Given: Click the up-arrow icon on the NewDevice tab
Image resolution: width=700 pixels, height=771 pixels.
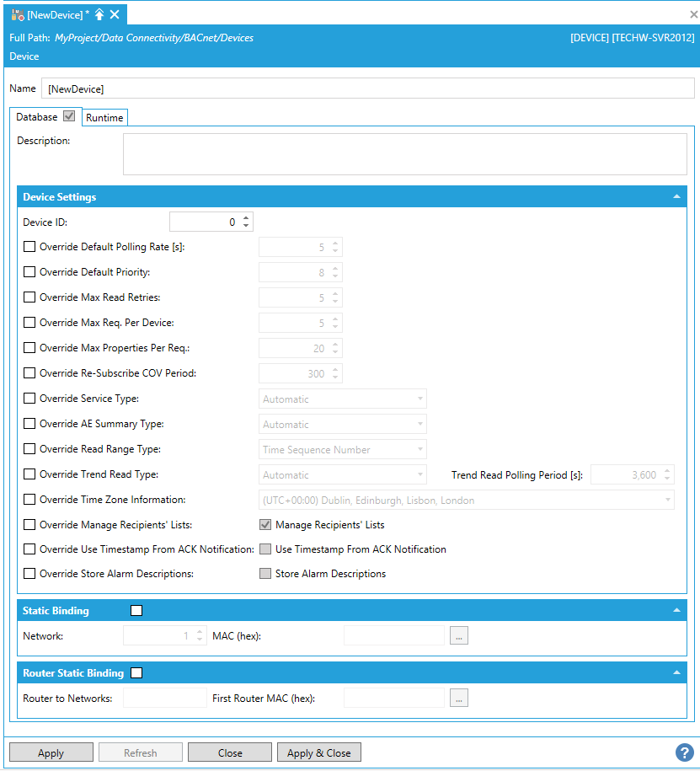Looking at the screenshot, I should pos(99,14).
